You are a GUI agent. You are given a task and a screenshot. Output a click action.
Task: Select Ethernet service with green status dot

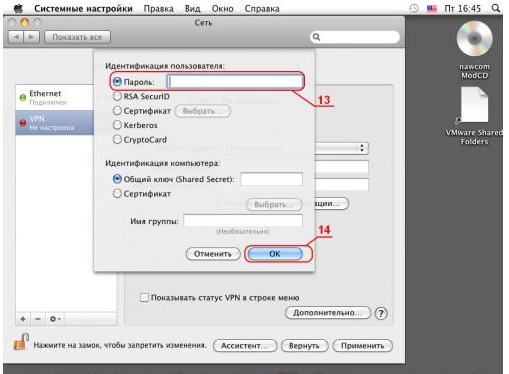click(x=54, y=97)
